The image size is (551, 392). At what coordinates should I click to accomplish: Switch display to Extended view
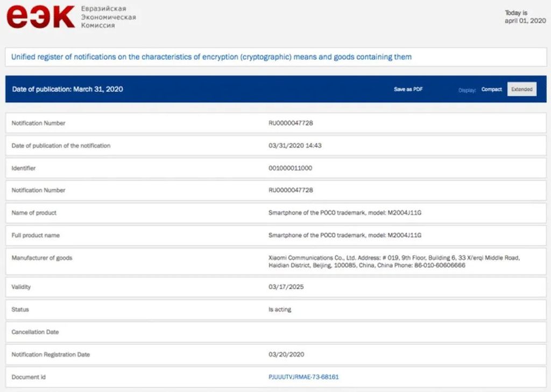coord(521,89)
